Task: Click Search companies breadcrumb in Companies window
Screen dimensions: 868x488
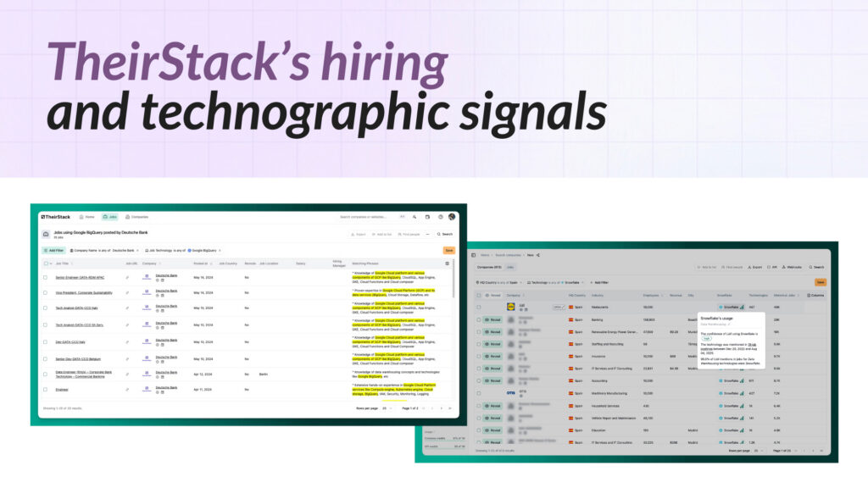Action: (x=509, y=255)
